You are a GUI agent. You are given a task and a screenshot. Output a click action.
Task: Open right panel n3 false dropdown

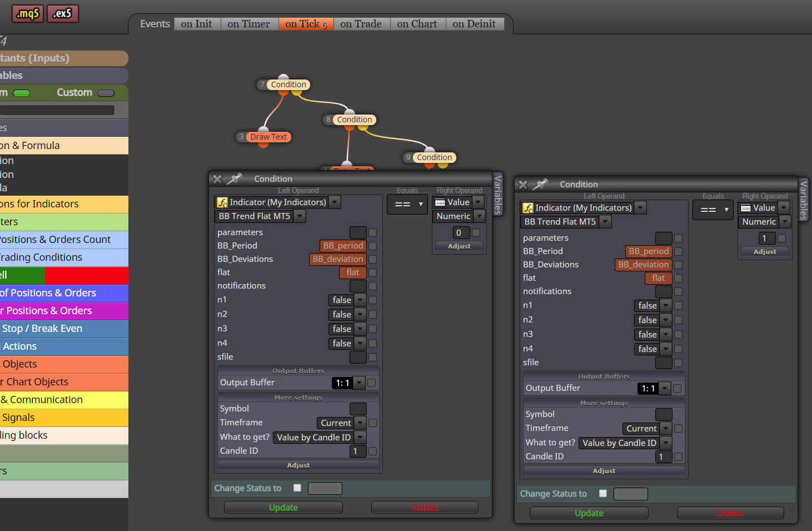pos(666,335)
